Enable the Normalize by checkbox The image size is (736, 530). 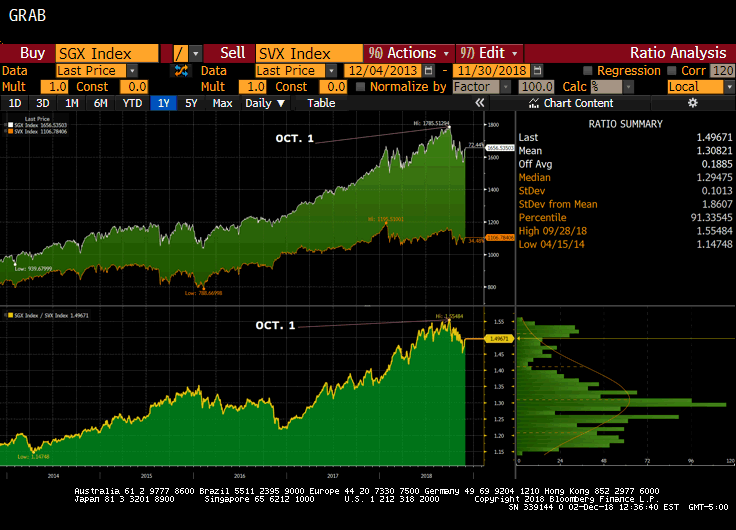[x=360, y=87]
